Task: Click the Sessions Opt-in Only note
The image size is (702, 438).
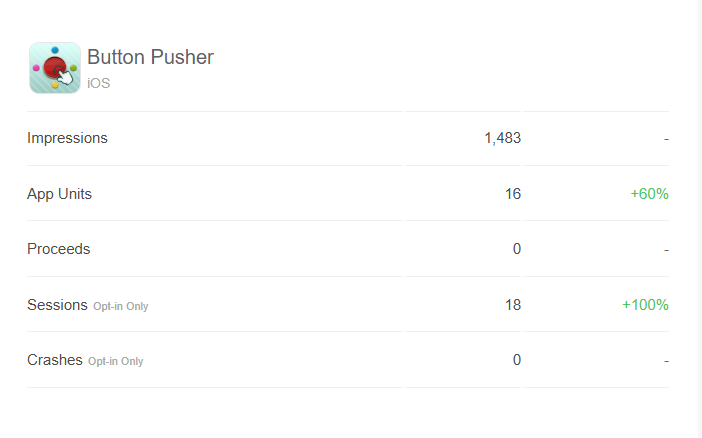Action: coord(120,306)
